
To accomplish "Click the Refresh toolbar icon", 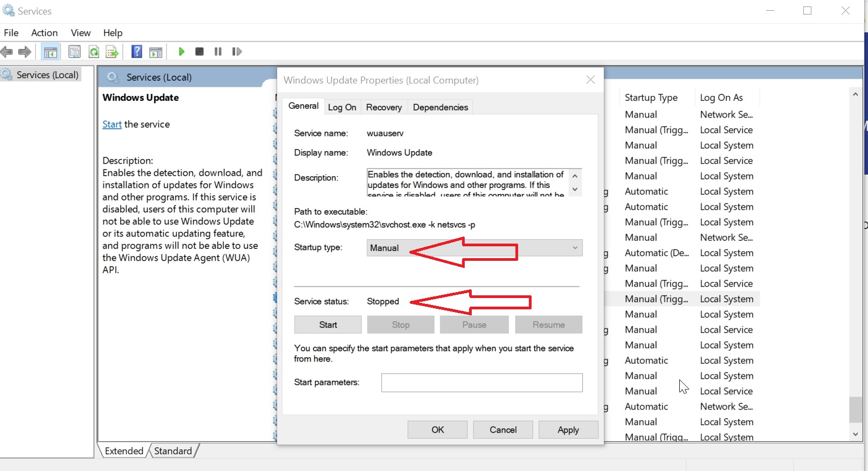I will (x=94, y=52).
